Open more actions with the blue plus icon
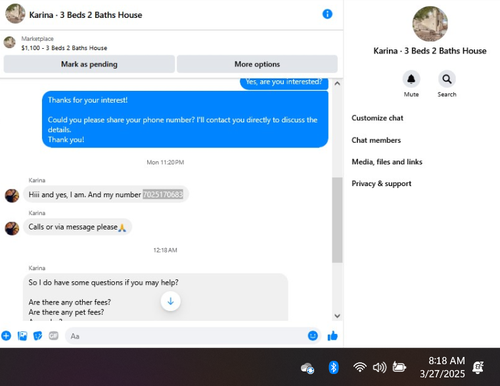 coord(6,336)
